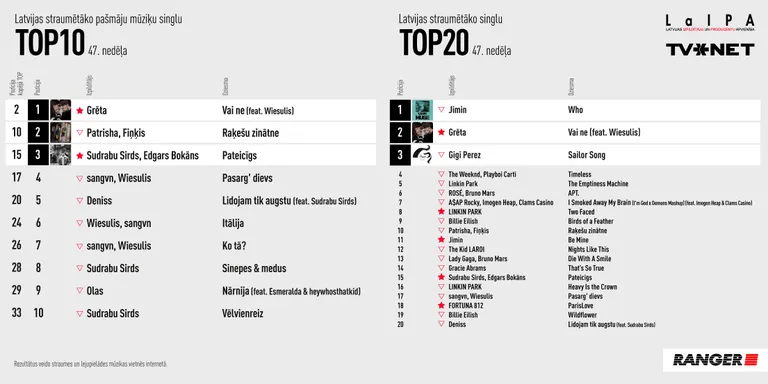Click the LaIPA logo at top right
The width and height of the screenshot is (768, 384).
[x=710, y=23]
